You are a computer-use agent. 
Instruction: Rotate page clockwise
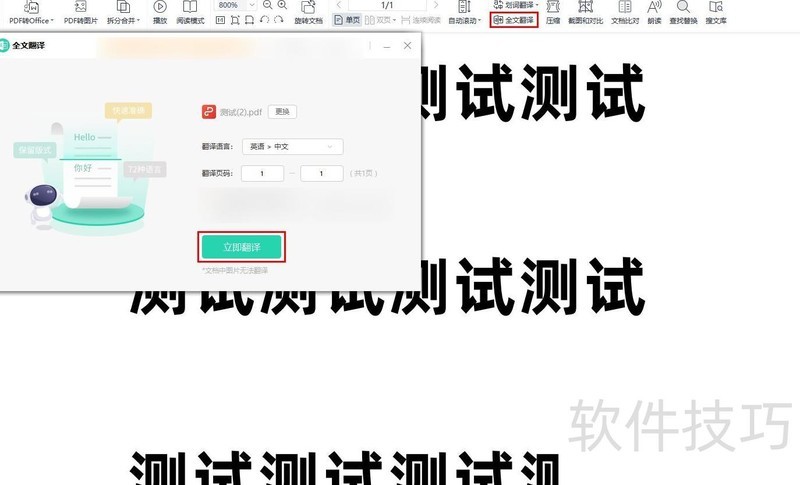tap(279, 20)
